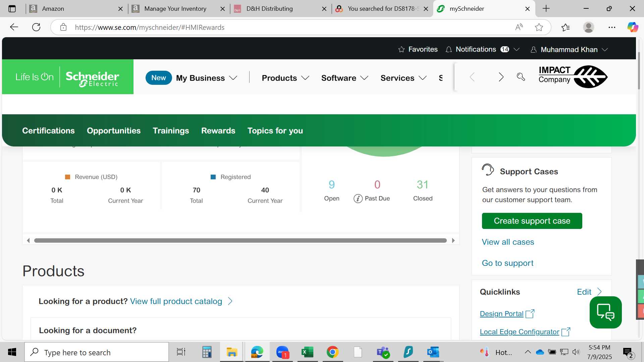This screenshot has width=644, height=362.
Task: Click the 9 Open cases count
Action: point(332,185)
